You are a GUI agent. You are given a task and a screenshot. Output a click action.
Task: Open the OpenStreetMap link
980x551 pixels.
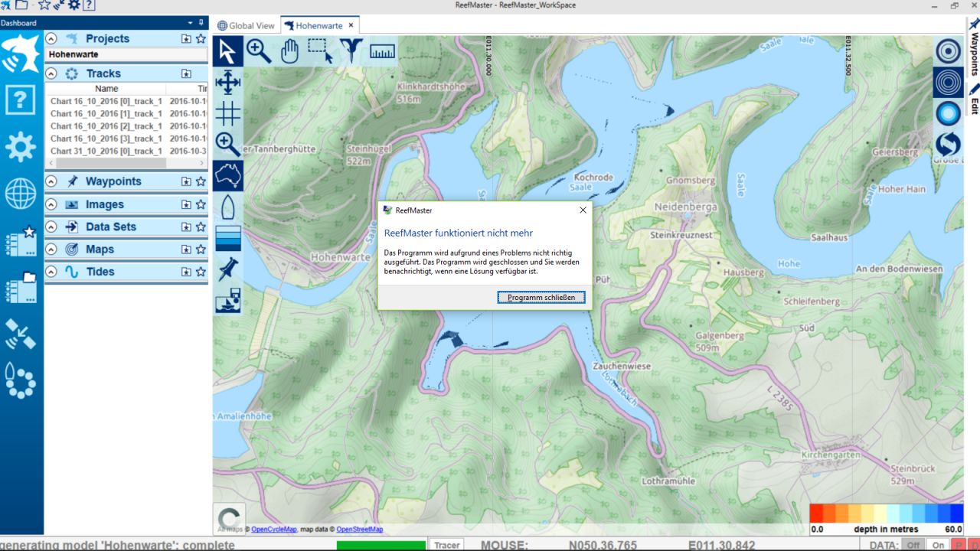360,530
